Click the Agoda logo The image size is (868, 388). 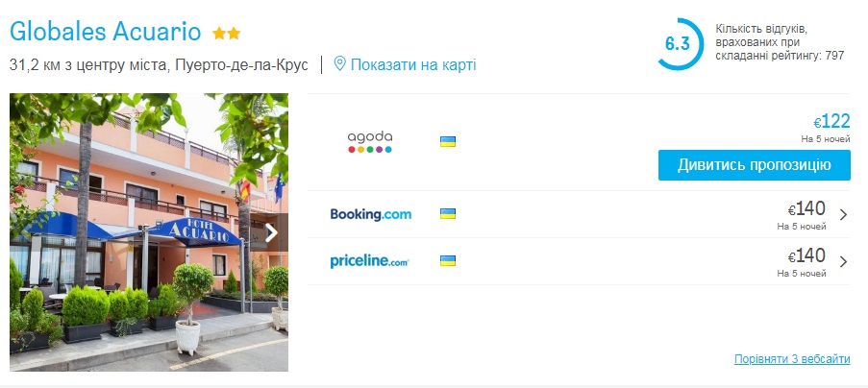(x=370, y=142)
